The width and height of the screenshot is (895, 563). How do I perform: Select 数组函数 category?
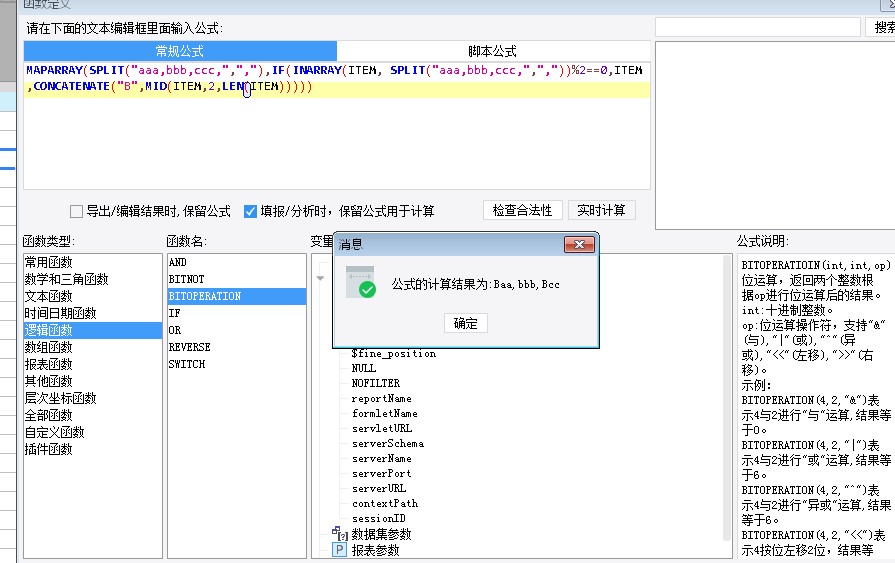click(92, 347)
